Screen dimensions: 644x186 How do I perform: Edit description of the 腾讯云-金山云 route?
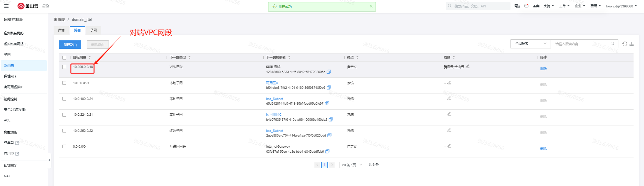tap(468, 67)
